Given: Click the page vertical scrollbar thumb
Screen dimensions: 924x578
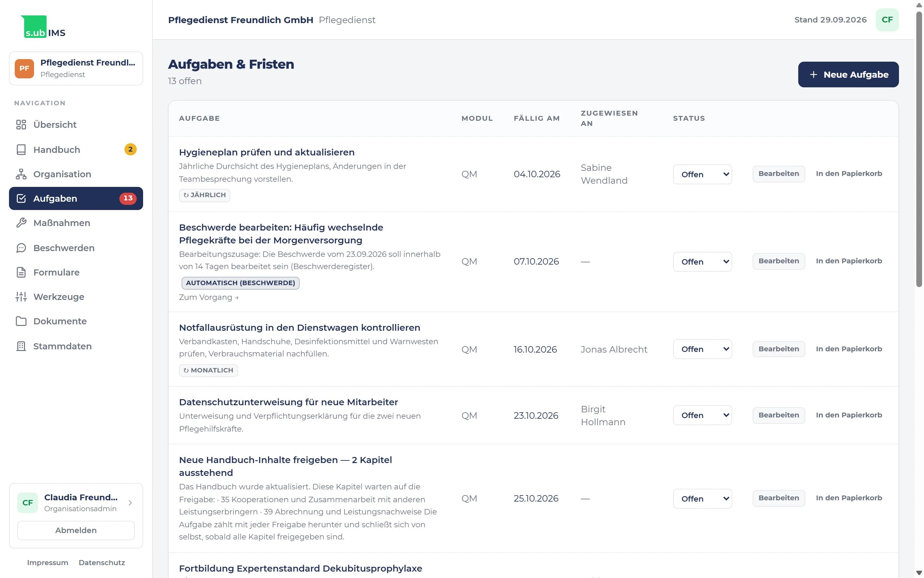Looking at the screenshot, I should tap(919, 149).
